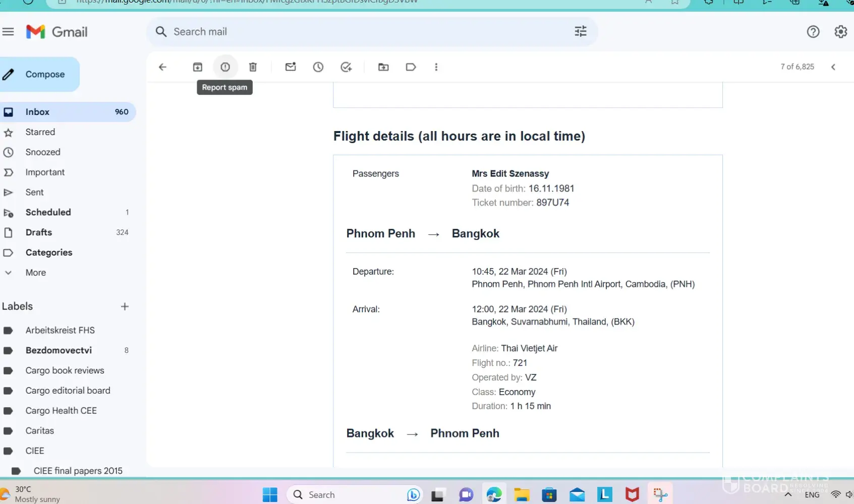This screenshot has height=504, width=854.
Task: Report this email as spam
Action: (225, 67)
